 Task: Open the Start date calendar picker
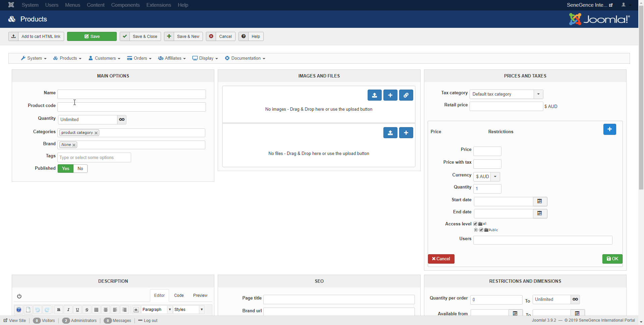pyautogui.click(x=540, y=201)
